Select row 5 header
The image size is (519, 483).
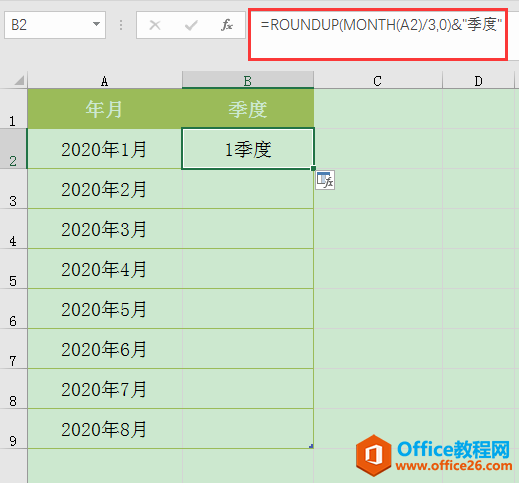tap(13, 269)
